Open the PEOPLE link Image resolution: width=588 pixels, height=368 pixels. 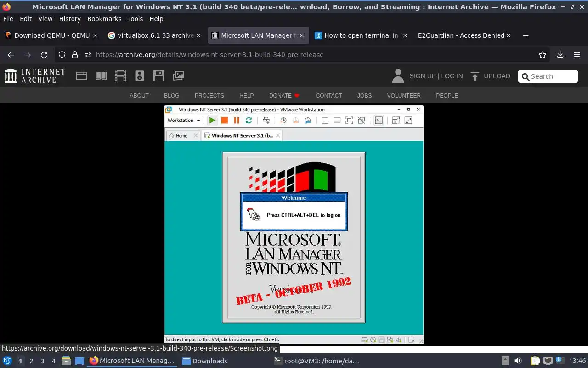click(447, 96)
